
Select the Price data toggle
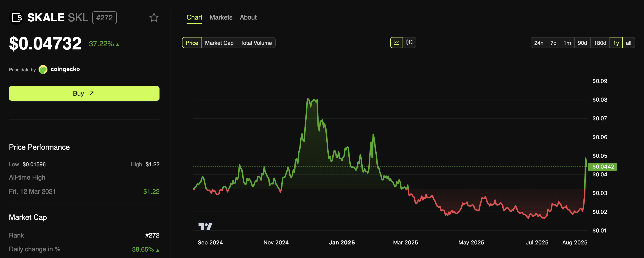pos(192,43)
